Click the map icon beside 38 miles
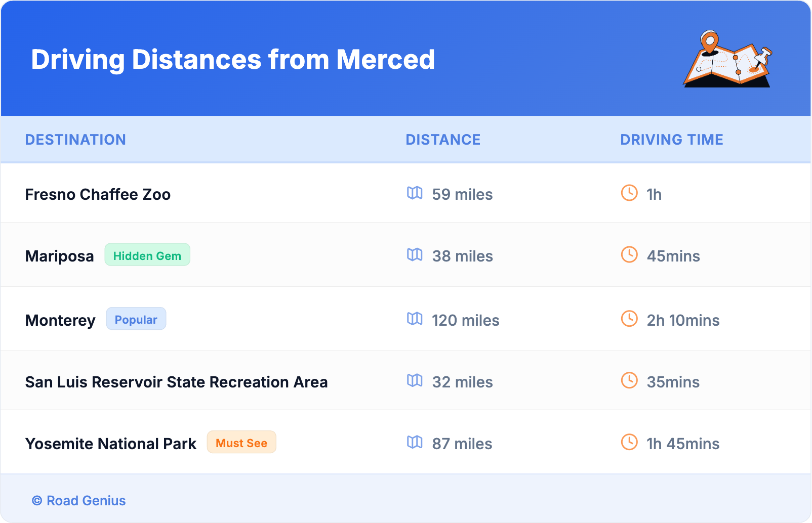The image size is (812, 523). [415, 254]
